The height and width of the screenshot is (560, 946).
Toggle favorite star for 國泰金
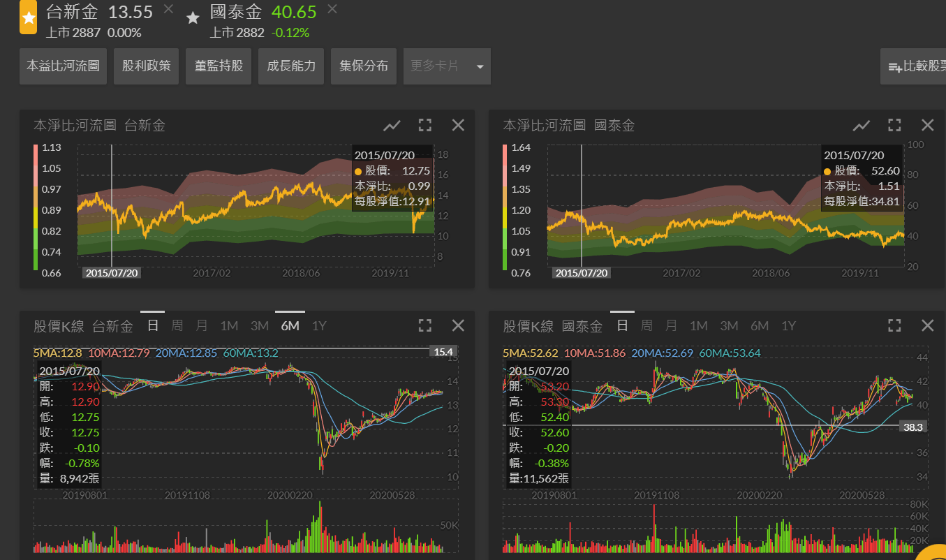(193, 18)
